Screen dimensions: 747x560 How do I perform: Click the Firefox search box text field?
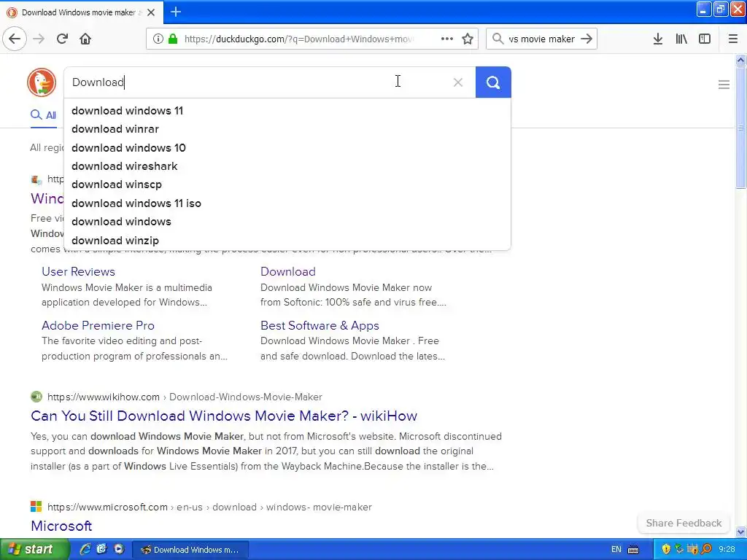541,39
